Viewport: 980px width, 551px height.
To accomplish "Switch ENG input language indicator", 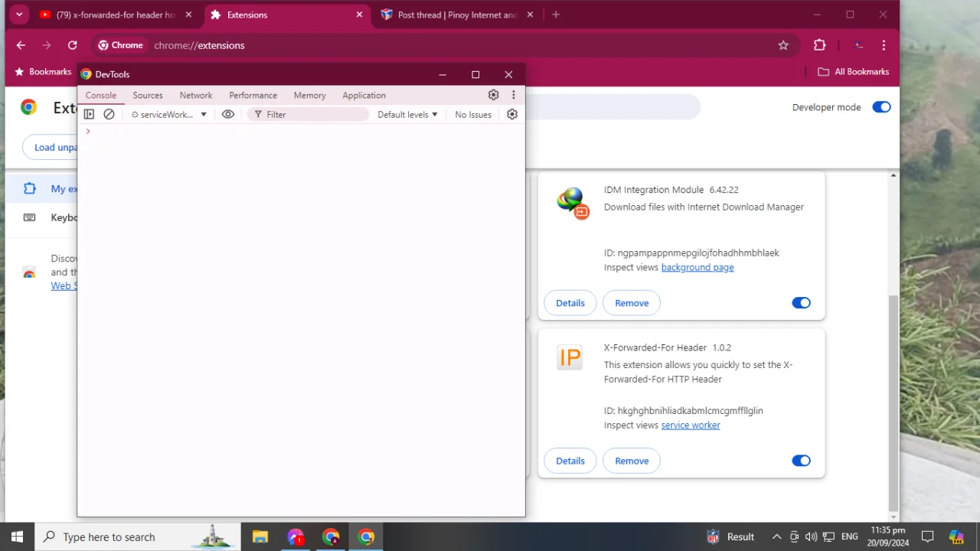I will point(849,536).
